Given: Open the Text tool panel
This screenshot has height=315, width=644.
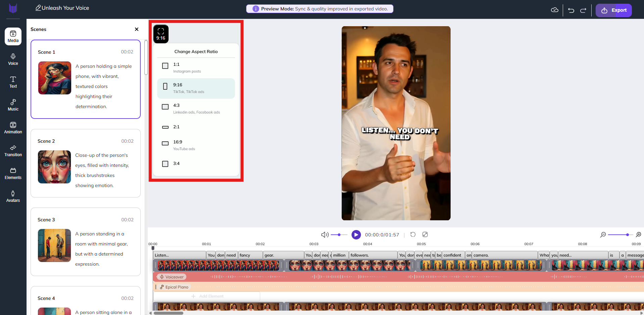Looking at the screenshot, I should pyautogui.click(x=13, y=82).
